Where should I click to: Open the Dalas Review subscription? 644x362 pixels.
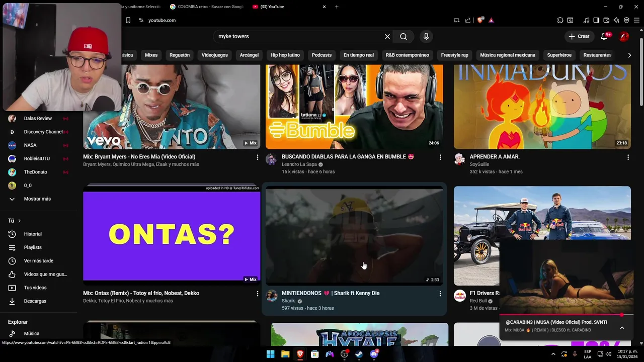pos(39,118)
